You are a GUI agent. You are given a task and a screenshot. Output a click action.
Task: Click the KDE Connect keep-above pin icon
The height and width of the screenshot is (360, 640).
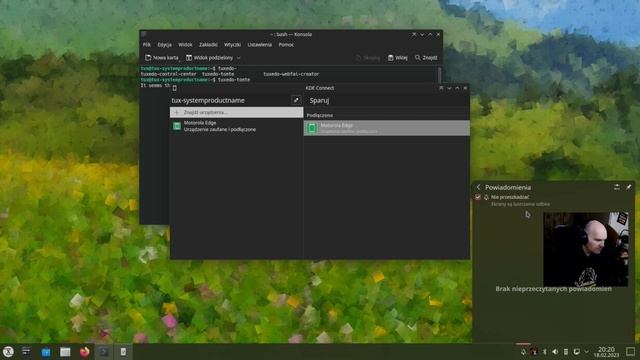click(x=441, y=88)
